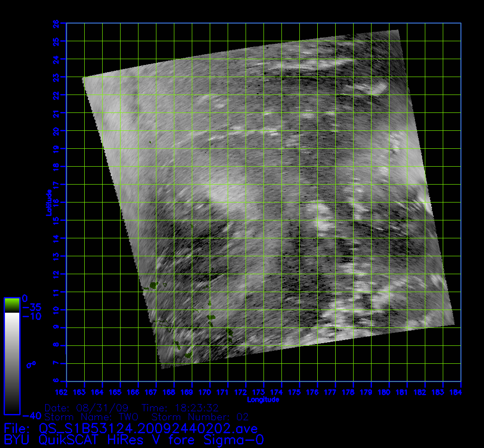Click the green segment of the color bar
The height and width of the screenshot is (448, 484).
pyautogui.click(x=12, y=305)
